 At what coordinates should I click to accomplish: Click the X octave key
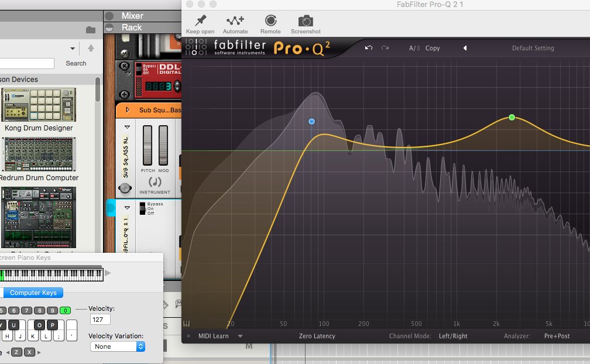tap(29, 352)
